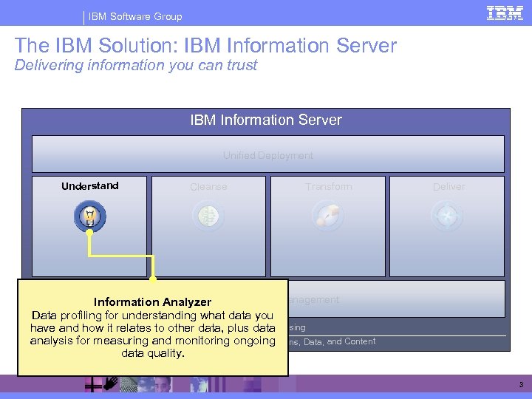532x399 pixels.
Task: Click the IBM Software Group header text
Action: [135, 16]
